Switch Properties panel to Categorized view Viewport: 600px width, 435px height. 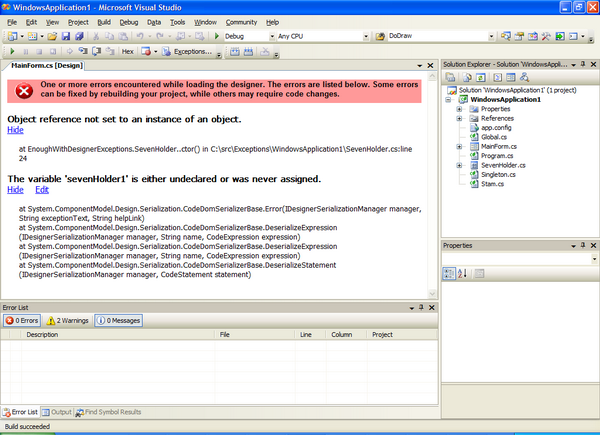[449, 274]
